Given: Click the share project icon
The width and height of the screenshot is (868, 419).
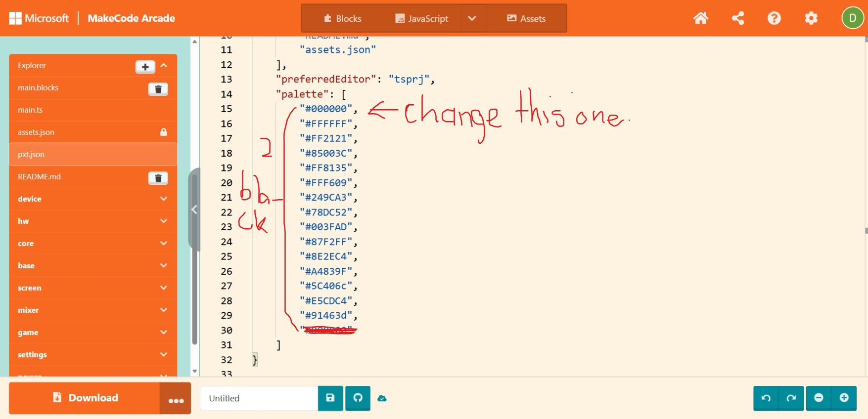Looking at the screenshot, I should pos(738,18).
